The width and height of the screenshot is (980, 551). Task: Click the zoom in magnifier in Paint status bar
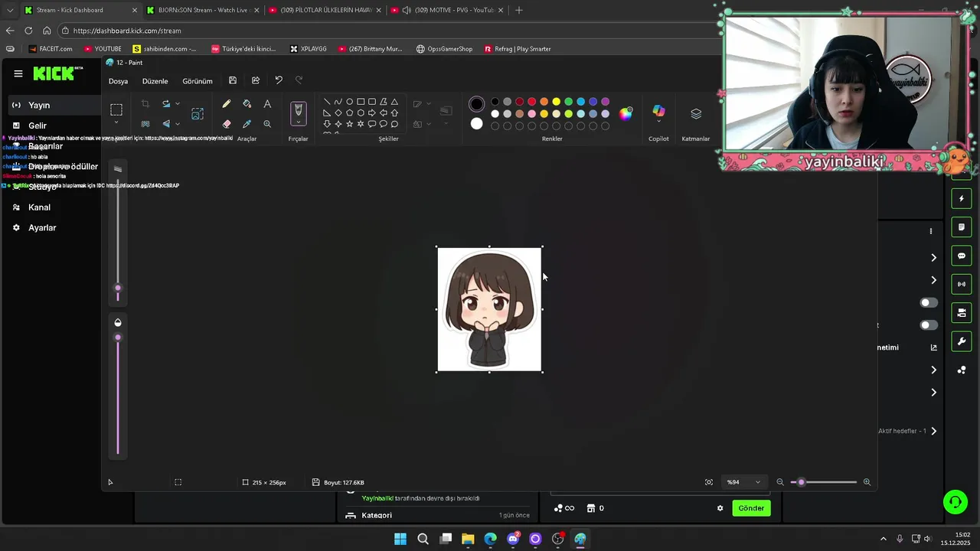tap(867, 482)
